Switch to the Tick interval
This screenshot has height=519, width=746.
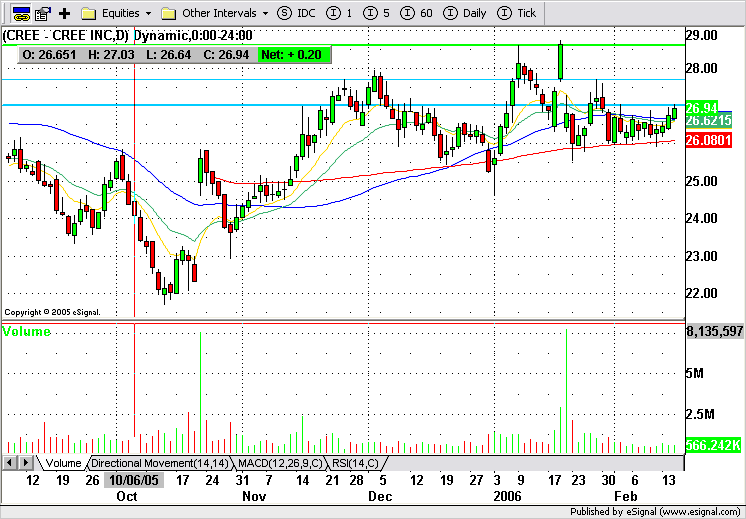[517, 13]
